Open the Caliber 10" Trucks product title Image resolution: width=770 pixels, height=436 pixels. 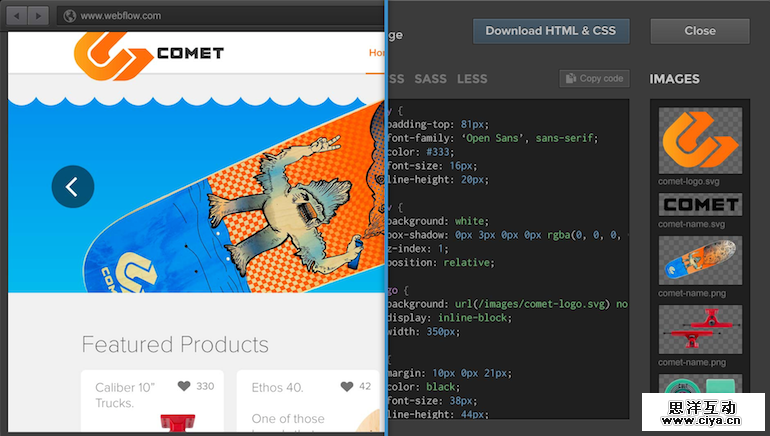125,395
